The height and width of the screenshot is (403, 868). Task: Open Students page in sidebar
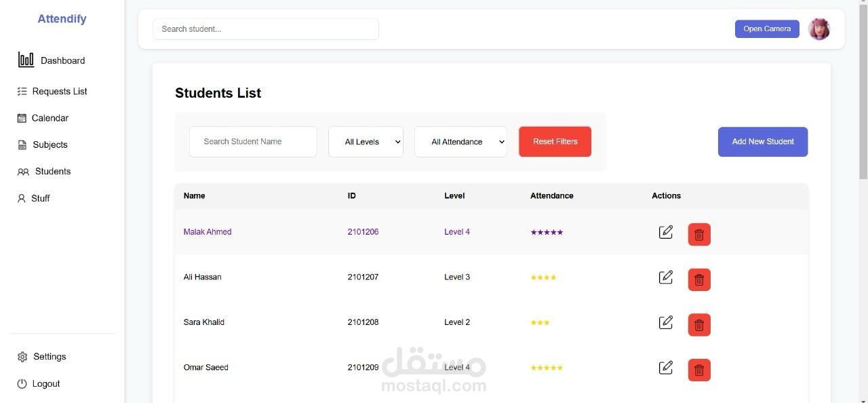(x=53, y=171)
